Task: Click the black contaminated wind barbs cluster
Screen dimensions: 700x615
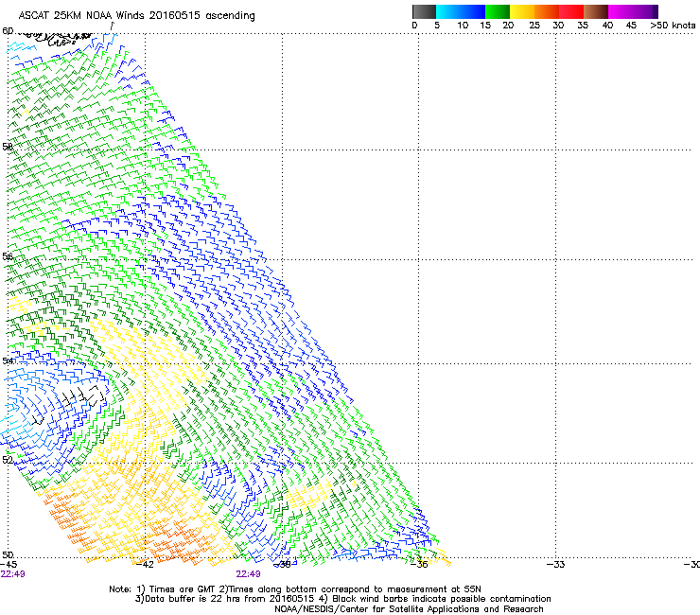Action: [x=83, y=396]
